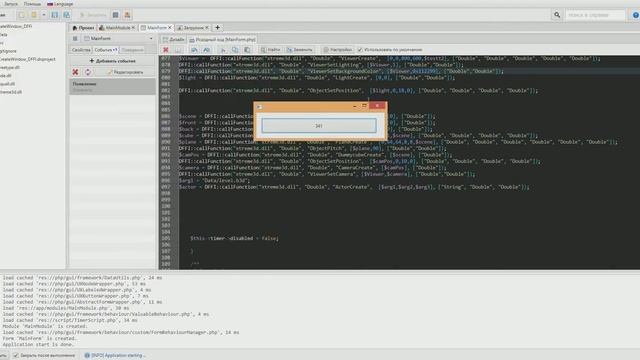Close the MainForm tab
The width and height of the screenshot is (640, 360).
point(170,28)
